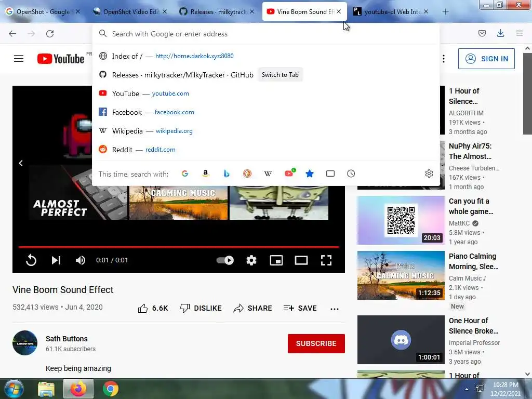Open the 'NuPhy Air75: The Almost...' video title
This screenshot has width=532, height=399.
pyautogui.click(x=470, y=151)
